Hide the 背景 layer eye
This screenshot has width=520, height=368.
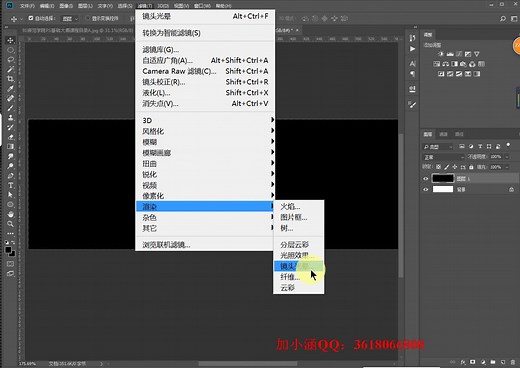[x=426, y=189]
